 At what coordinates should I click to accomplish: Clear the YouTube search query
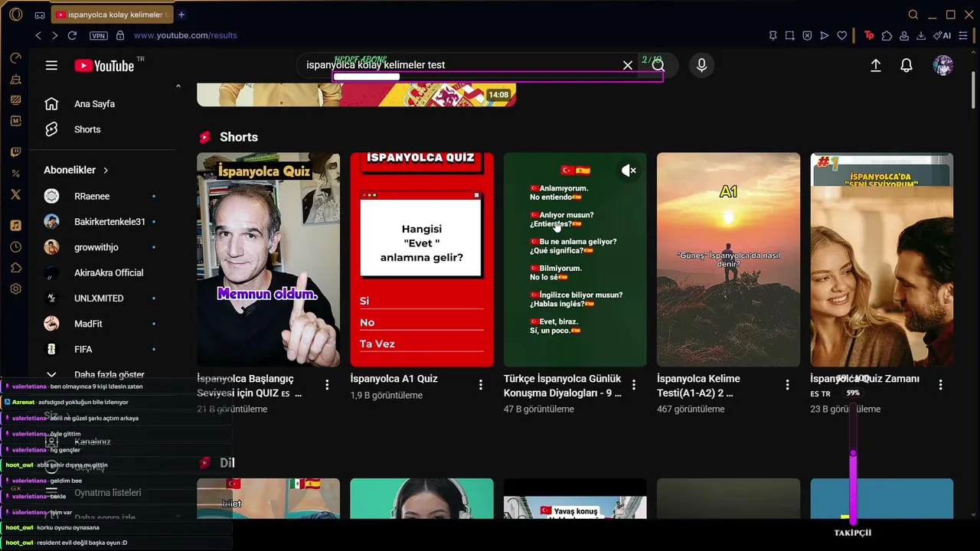628,66
